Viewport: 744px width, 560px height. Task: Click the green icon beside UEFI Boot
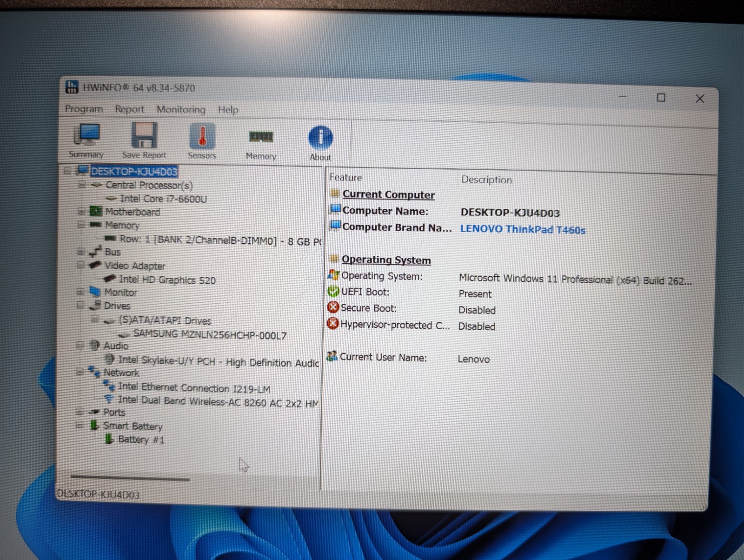333,291
